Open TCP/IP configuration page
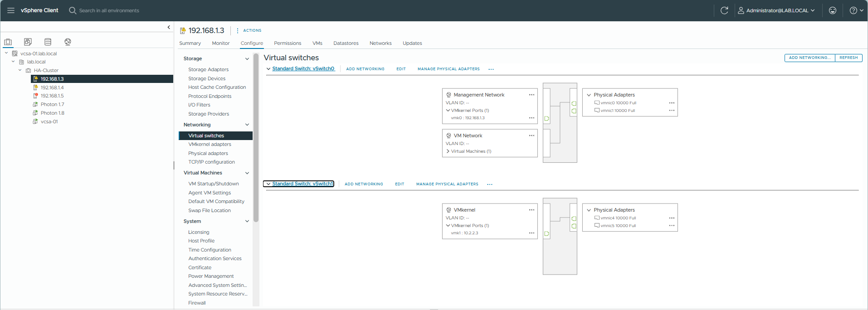 (211, 162)
